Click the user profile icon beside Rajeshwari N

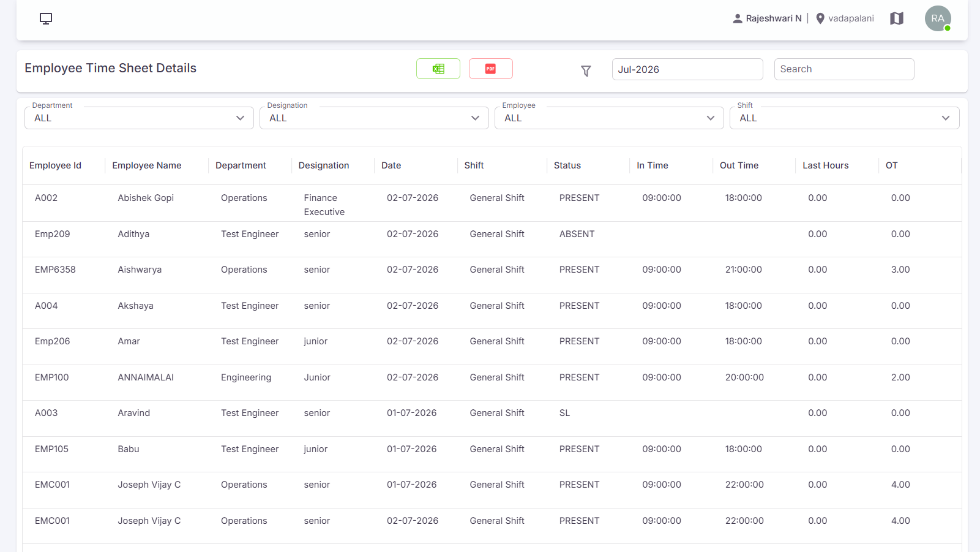point(738,18)
